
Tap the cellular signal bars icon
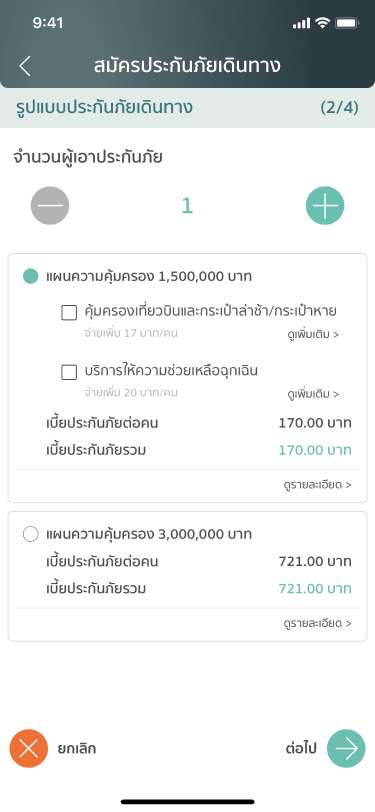(x=301, y=23)
